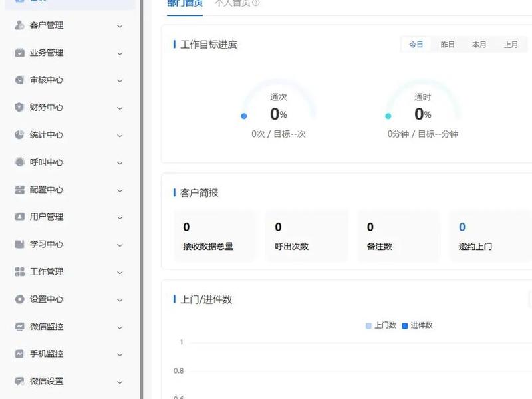This screenshot has width=532, height=399.
Task: Select the 本月 time range
Action: 479,45
